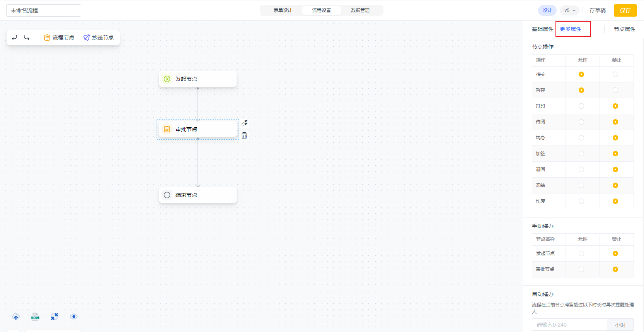This screenshot has height=332, width=644.
Task: Click the 审批节点 list icon
Action: tap(167, 129)
